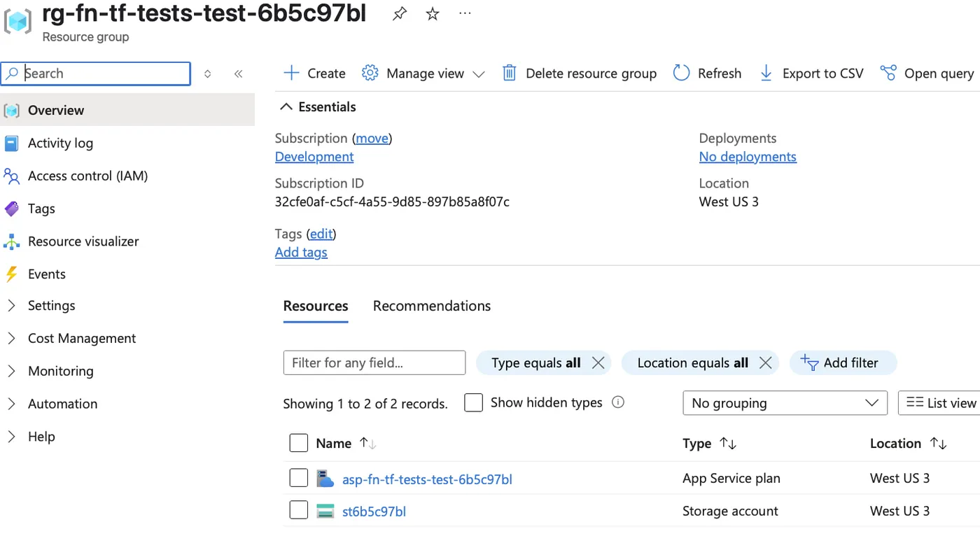This screenshot has height=543, width=980.
Task: Select the Resources tab
Action: 316,306
